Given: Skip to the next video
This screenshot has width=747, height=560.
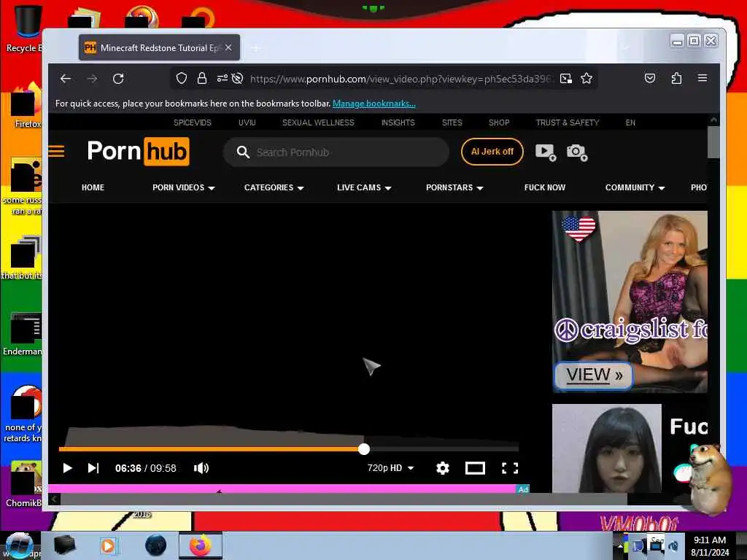Looking at the screenshot, I should pyautogui.click(x=93, y=468).
